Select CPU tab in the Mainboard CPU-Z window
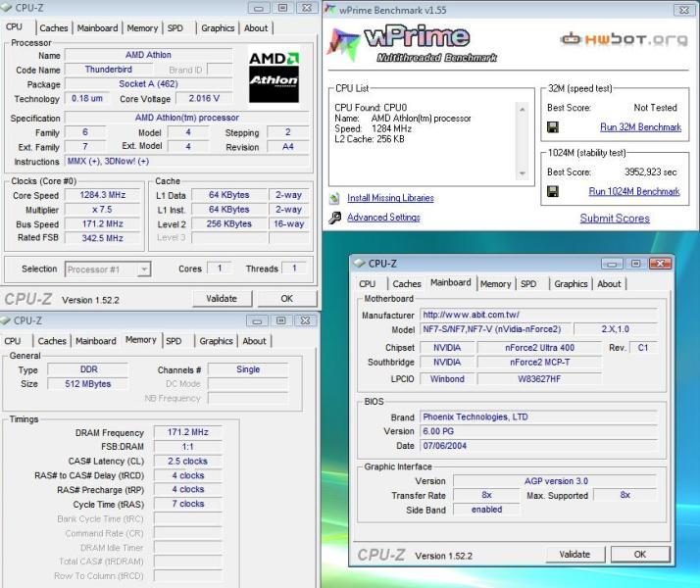The height and width of the screenshot is (588, 700). (x=367, y=284)
